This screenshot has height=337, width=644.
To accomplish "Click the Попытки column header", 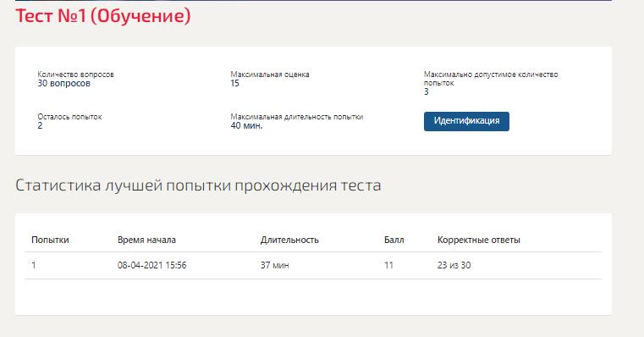I will (x=50, y=240).
